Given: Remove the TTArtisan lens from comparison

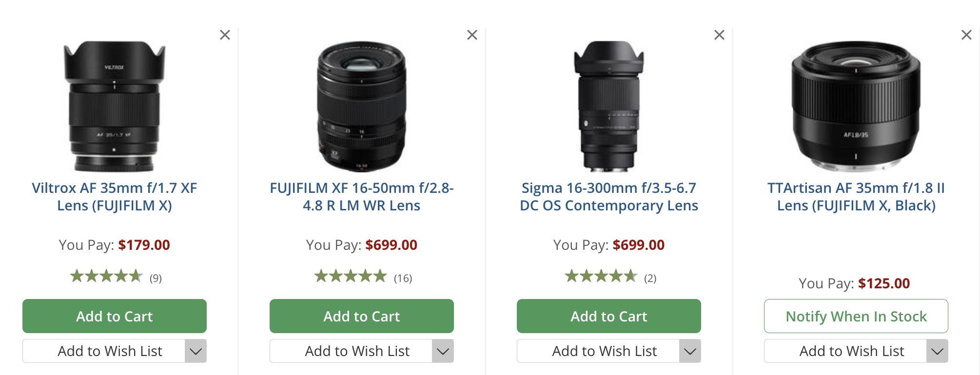Looking at the screenshot, I should 966,35.
